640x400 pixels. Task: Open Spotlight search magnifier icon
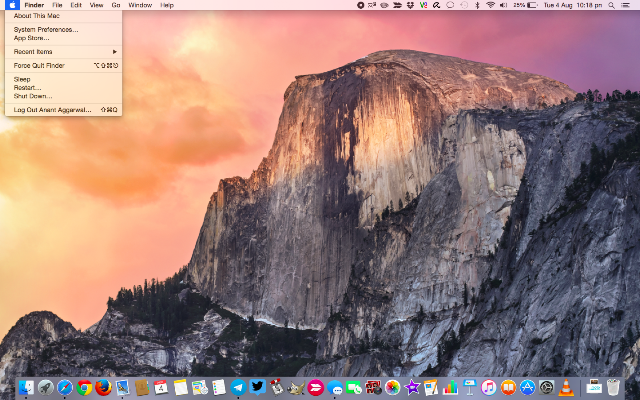pyautogui.click(x=611, y=5)
